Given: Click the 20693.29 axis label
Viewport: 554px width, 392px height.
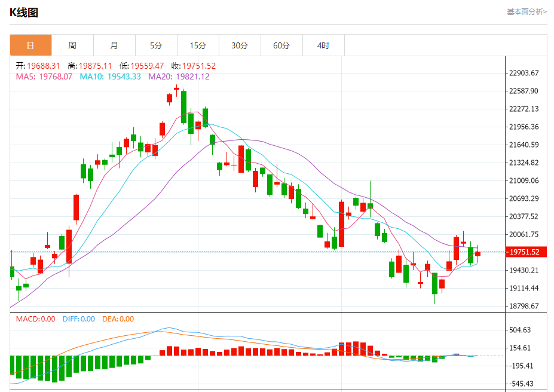Looking at the screenshot, I should (x=524, y=198).
